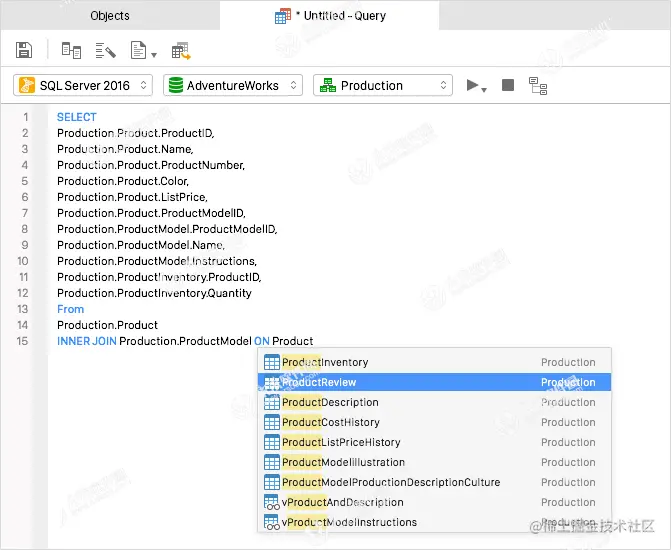Click the Beautify SQL icon

point(106,51)
